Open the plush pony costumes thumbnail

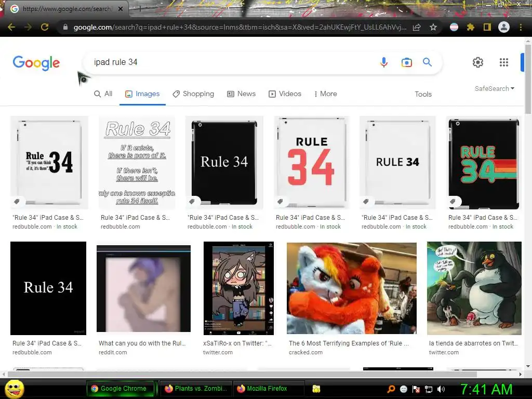click(352, 288)
